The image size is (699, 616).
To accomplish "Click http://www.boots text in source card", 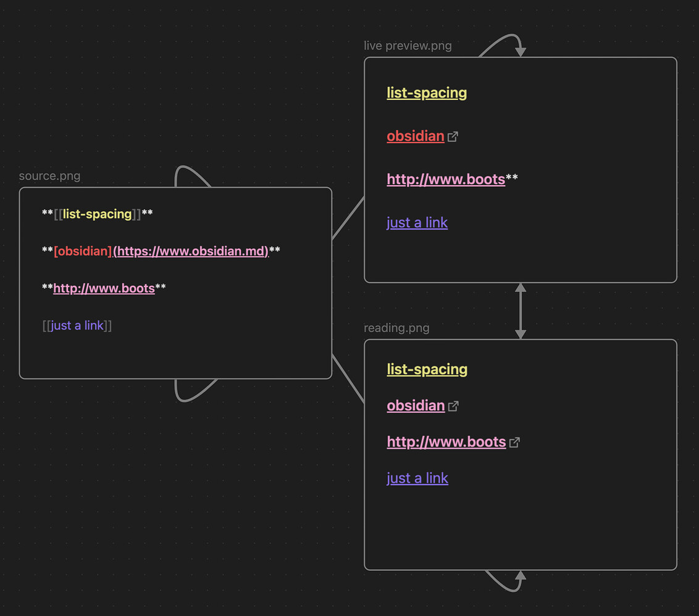I will coord(105,288).
